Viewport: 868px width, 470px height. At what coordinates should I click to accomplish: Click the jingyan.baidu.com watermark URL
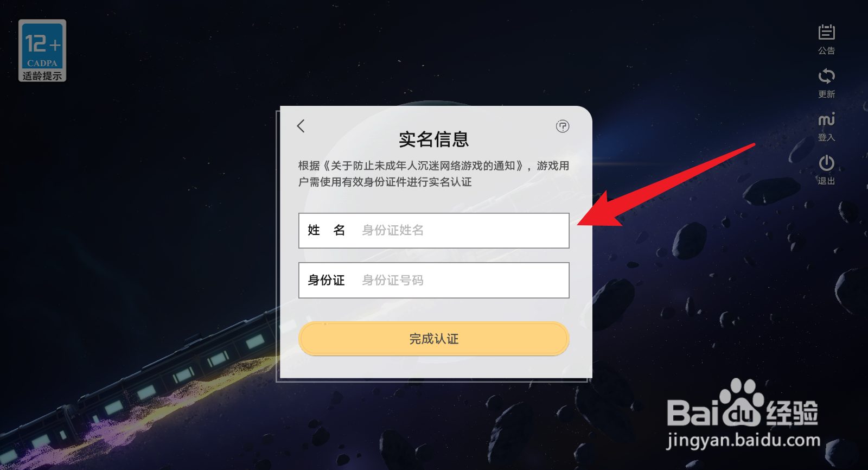(x=743, y=440)
